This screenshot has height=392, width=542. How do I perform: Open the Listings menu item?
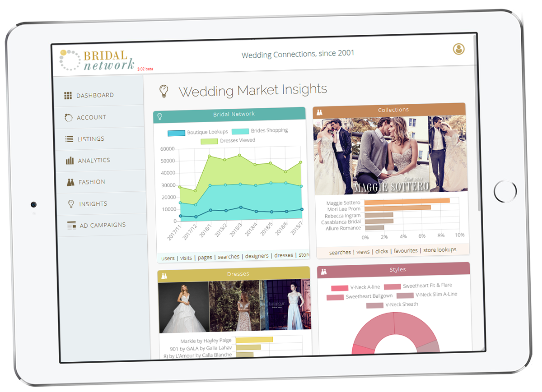click(91, 139)
